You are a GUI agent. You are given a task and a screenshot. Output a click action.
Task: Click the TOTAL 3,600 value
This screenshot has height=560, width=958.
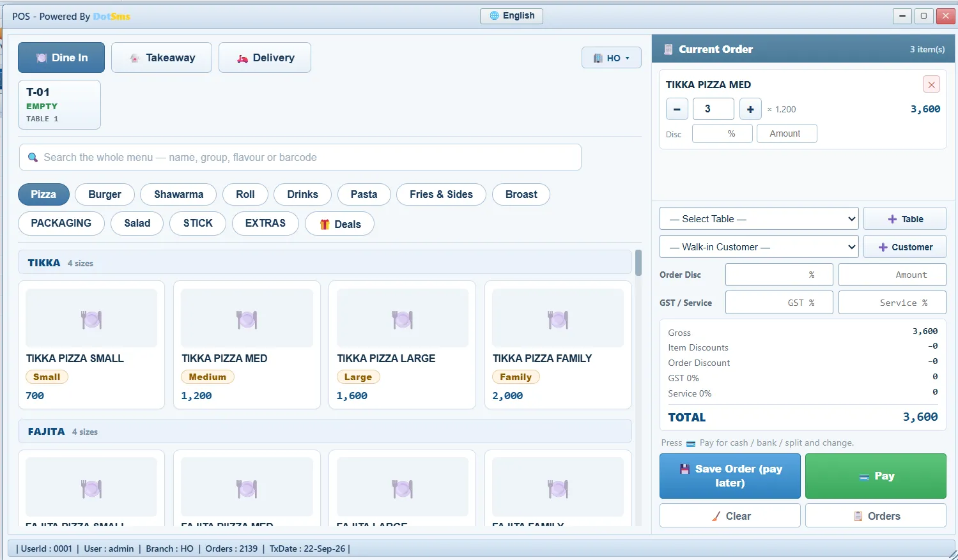pyautogui.click(x=920, y=417)
